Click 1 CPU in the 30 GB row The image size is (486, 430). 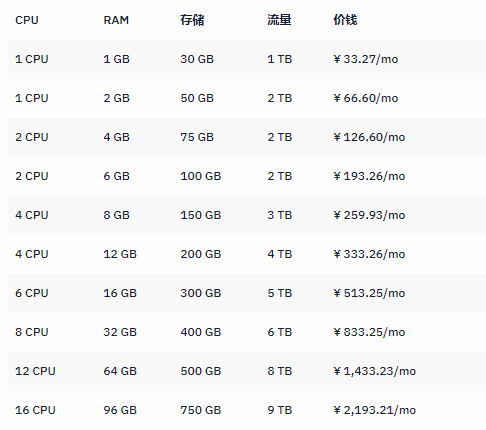(x=32, y=59)
